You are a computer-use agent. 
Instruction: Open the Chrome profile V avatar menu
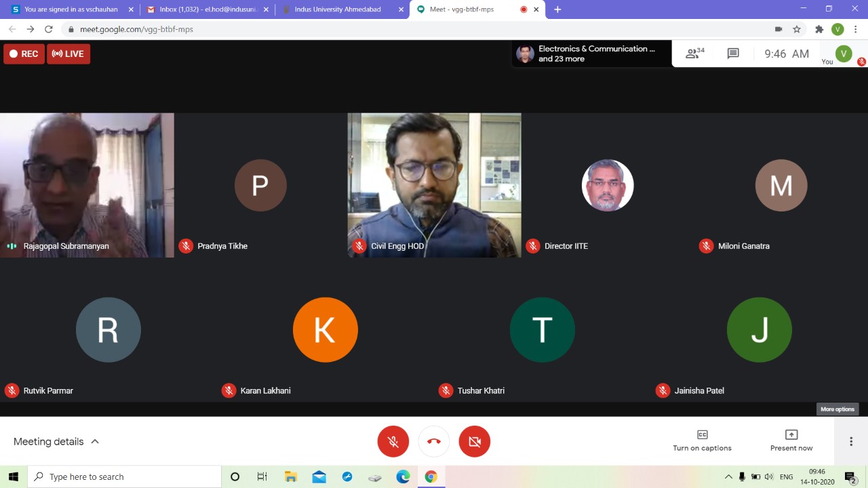tap(838, 29)
